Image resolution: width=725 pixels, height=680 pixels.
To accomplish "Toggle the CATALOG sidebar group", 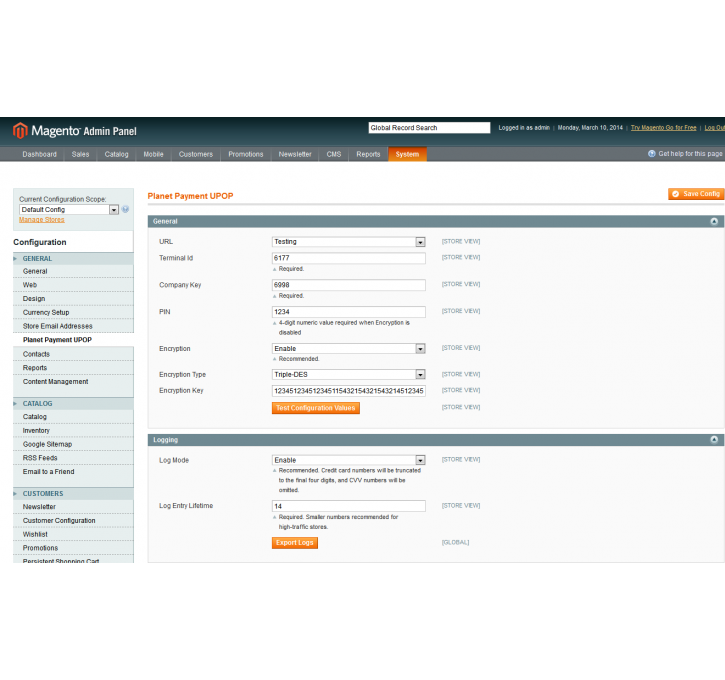I will tap(73, 404).
